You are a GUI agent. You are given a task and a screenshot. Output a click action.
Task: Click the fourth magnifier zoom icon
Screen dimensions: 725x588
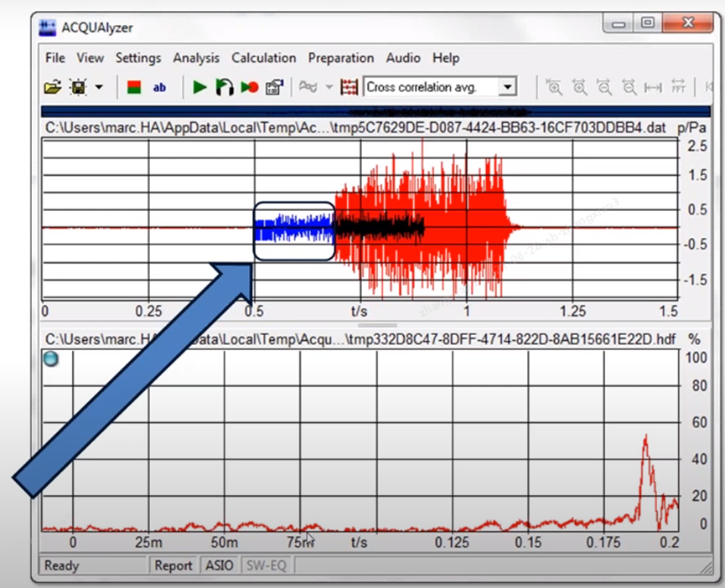629,87
